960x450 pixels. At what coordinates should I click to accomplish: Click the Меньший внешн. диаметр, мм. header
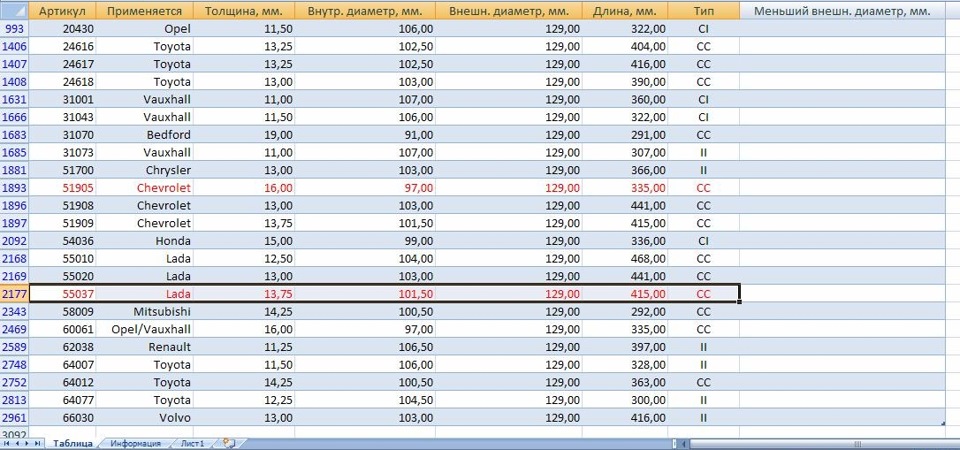click(x=842, y=10)
